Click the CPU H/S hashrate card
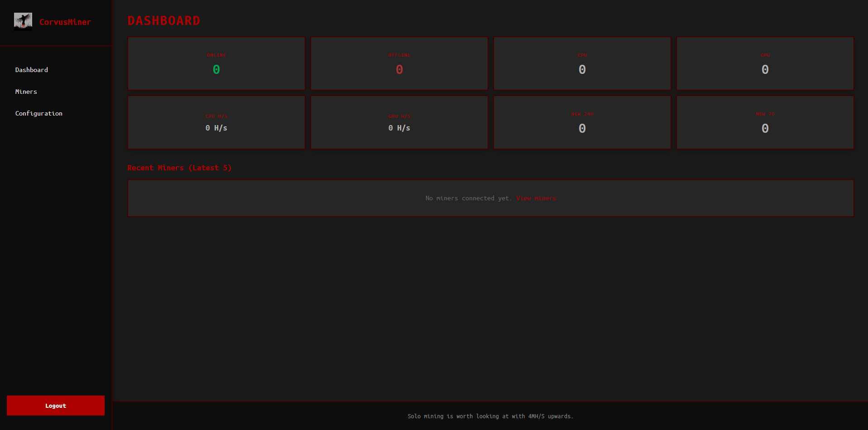This screenshot has height=430, width=868. coord(216,122)
